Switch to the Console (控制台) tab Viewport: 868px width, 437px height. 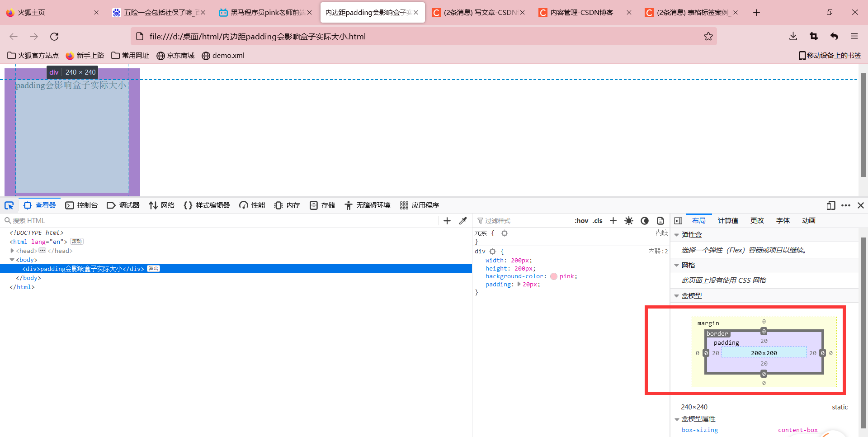pyautogui.click(x=81, y=205)
